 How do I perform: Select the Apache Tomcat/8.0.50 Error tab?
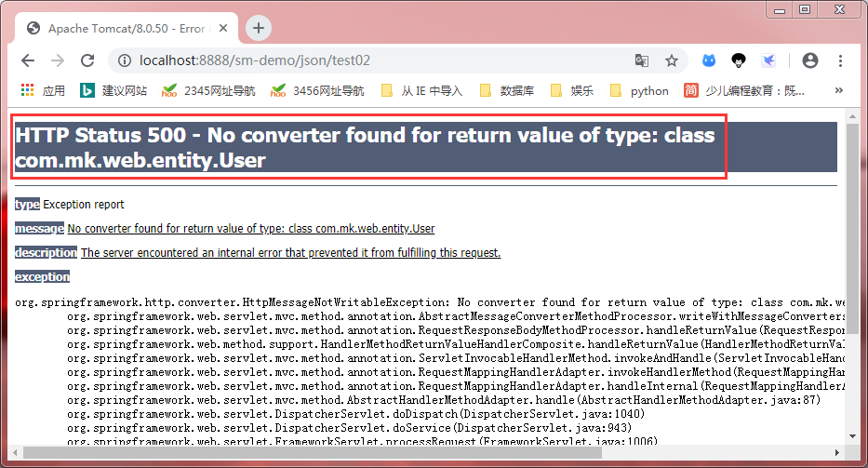127,28
